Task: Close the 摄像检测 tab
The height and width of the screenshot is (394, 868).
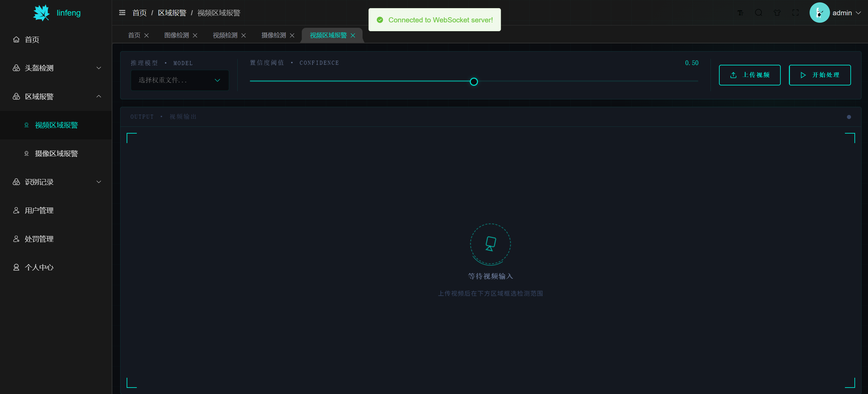Action: coord(292,35)
